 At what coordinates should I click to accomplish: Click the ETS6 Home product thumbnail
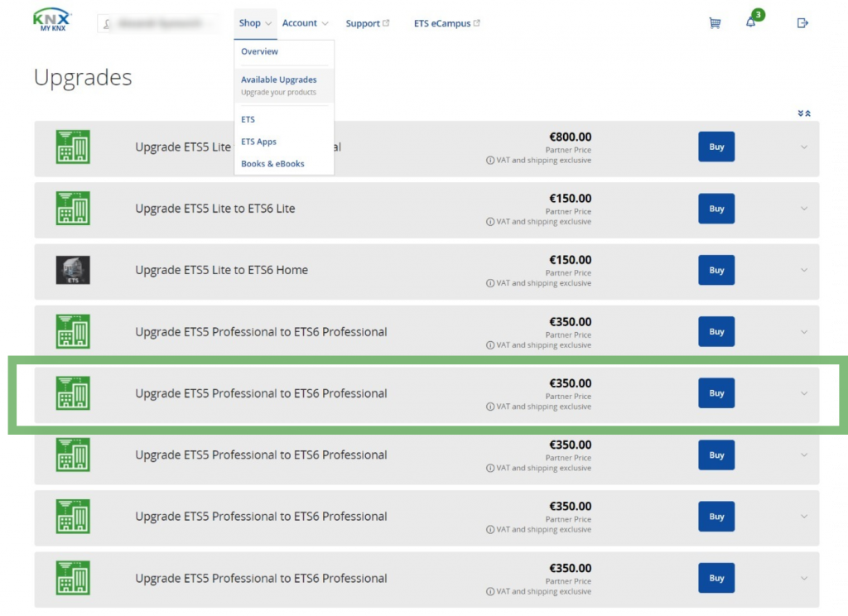(x=73, y=270)
